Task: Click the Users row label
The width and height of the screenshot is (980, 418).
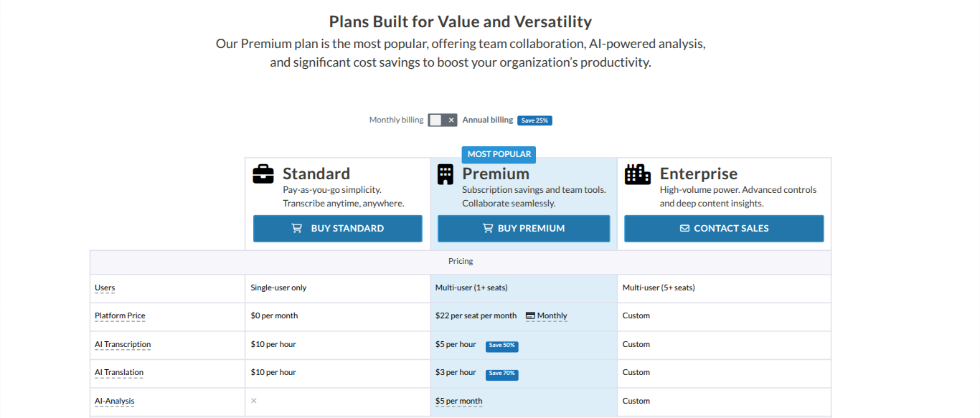Action: click(x=105, y=288)
